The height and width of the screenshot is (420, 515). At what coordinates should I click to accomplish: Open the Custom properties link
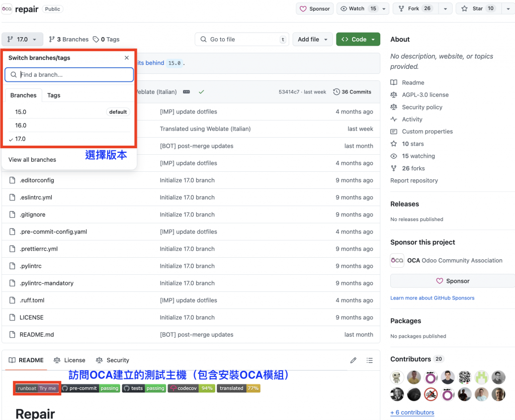point(427,132)
